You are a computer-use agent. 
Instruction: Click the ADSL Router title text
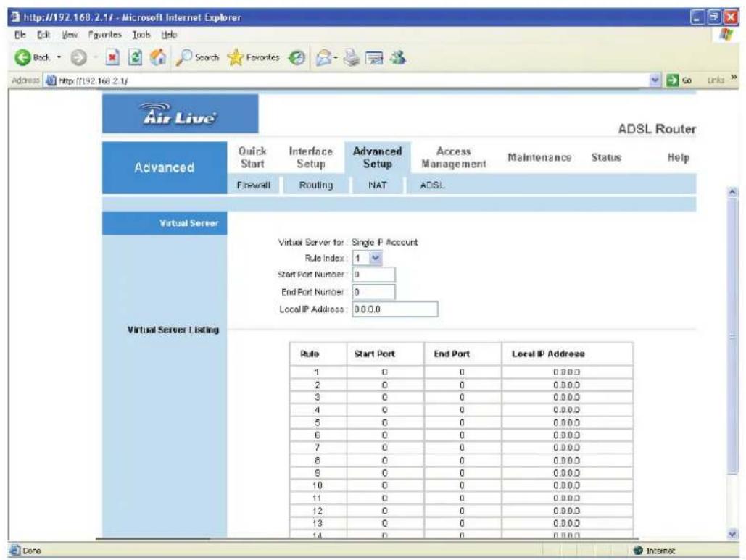[657, 129]
